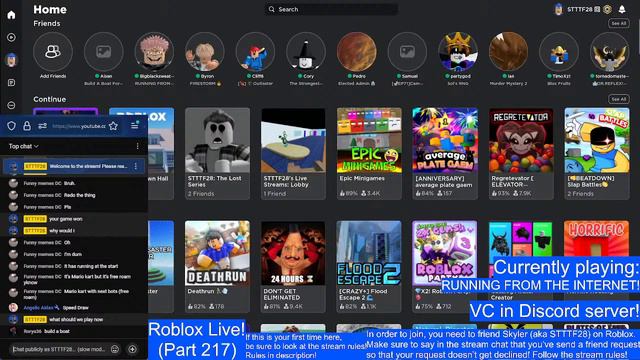Open STTTF28: The Lost Series game
This screenshot has width=640, height=360.
coord(217,153)
